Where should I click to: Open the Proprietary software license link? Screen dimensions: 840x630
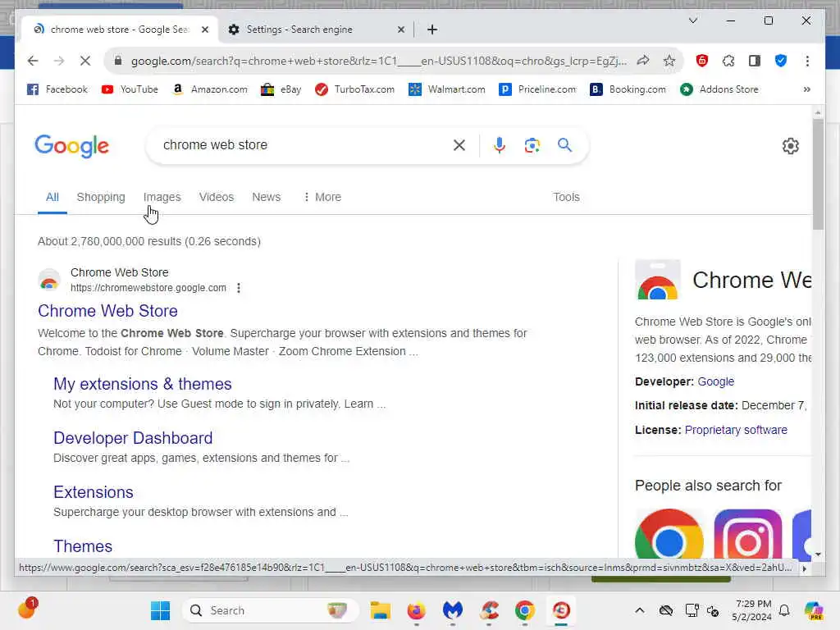pos(736,430)
